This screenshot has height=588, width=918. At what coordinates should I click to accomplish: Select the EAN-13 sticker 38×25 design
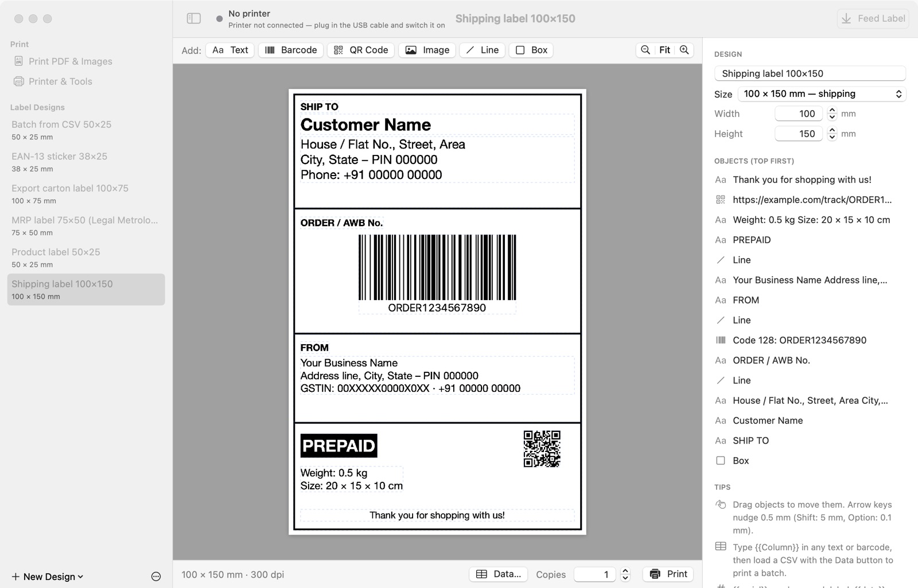pyautogui.click(x=86, y=162)
